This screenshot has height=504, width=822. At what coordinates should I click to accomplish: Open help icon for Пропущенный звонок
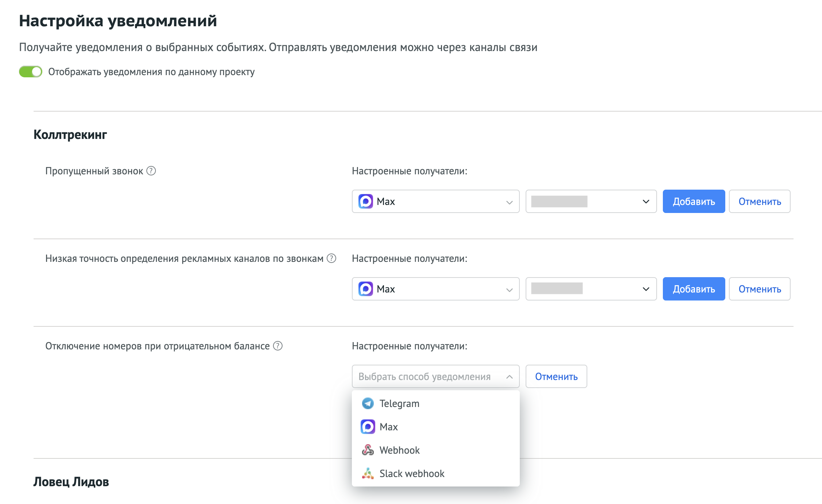(x=151, y=171)
